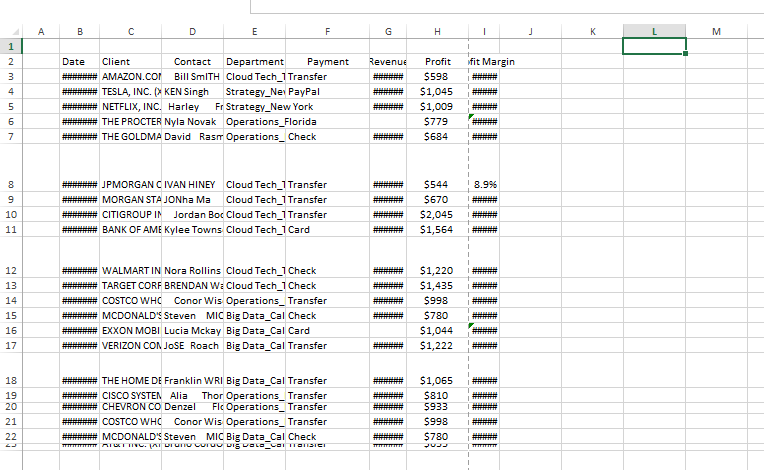Select the $1,045 profit cell
The height and width of the screenshot is (470, 764).
437,92
